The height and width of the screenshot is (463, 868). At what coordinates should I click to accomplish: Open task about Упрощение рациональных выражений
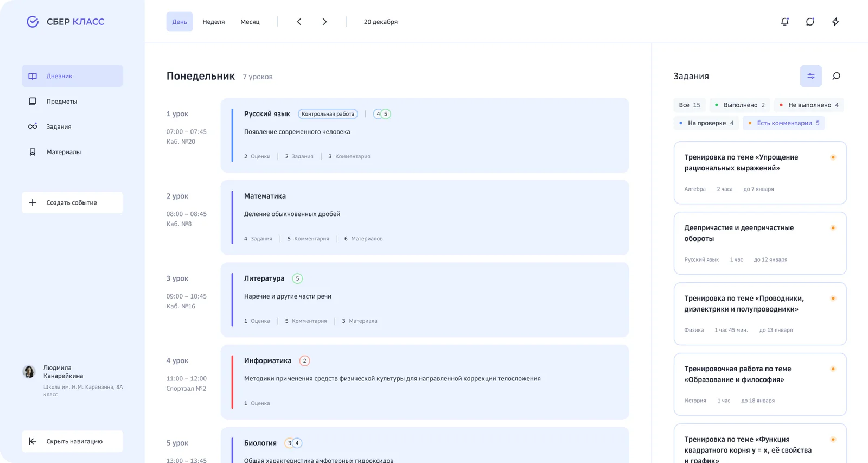click(x=760, y=173)
